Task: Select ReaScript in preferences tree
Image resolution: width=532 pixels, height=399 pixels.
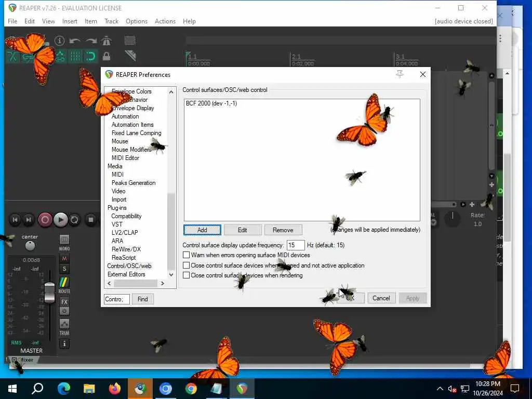Action: pyautogui.click(x=124, y=258)
